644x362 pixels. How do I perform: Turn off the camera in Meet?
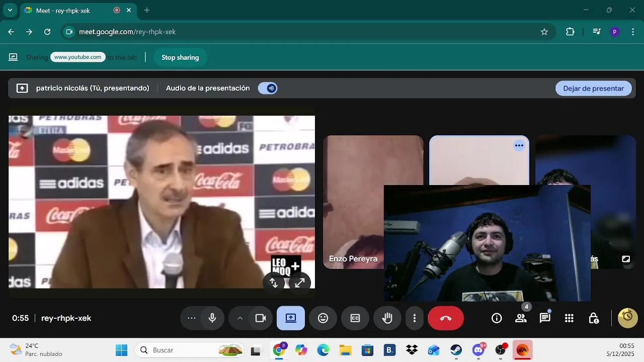pyautogui.click(x=261, y=318)
